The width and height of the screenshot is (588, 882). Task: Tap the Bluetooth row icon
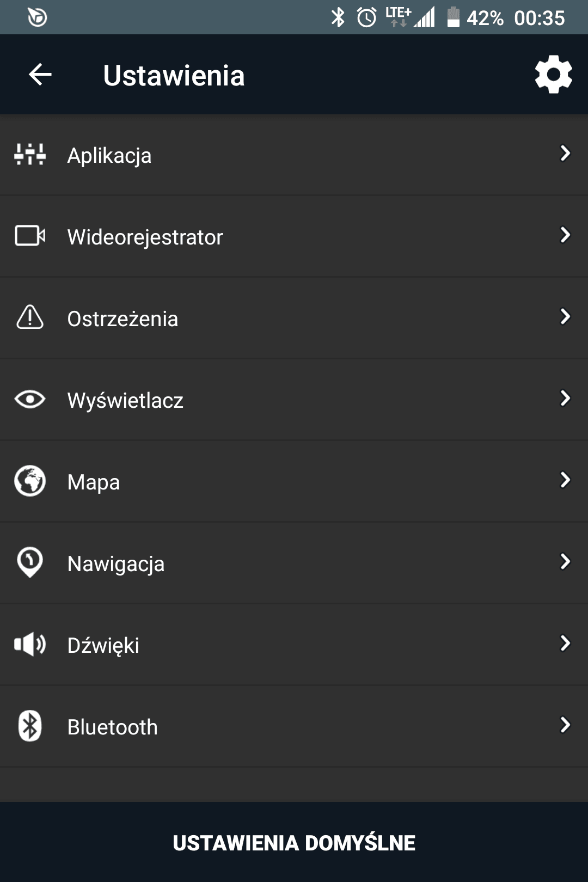[x=30, y=726]
